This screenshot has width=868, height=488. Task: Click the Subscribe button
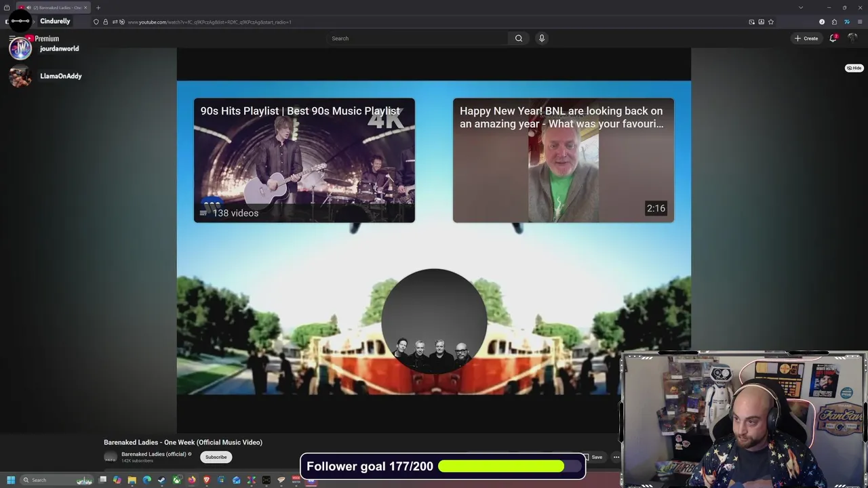pyautogui.click(x=216, y=457)
